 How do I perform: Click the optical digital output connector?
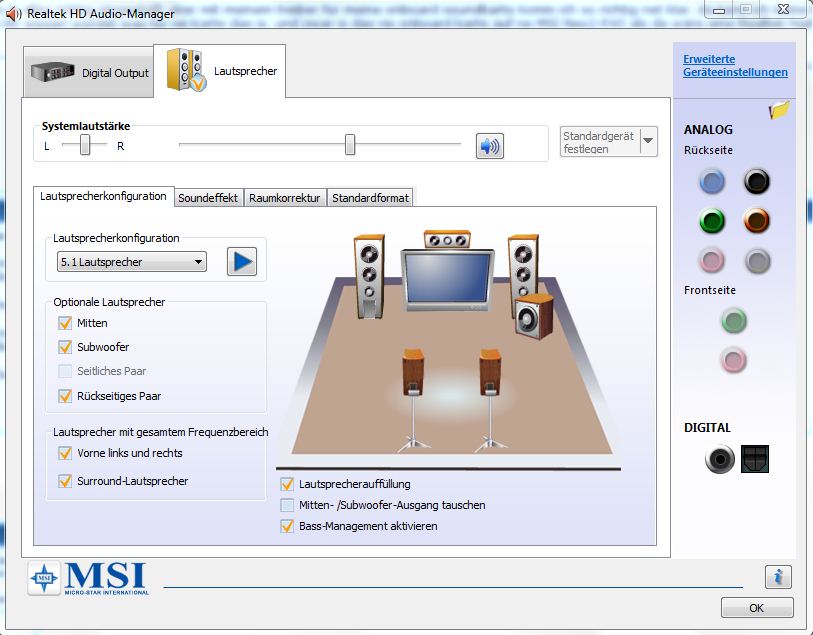[755, 459]
